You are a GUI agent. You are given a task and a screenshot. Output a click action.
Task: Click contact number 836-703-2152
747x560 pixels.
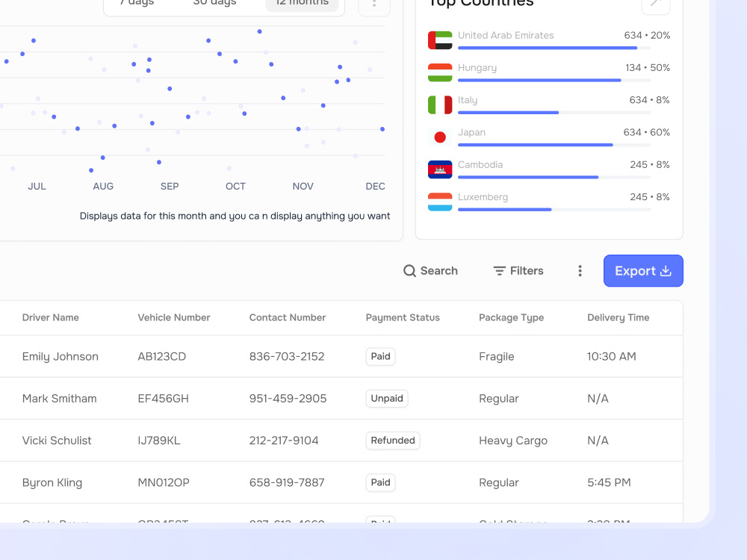pos(287,357)
